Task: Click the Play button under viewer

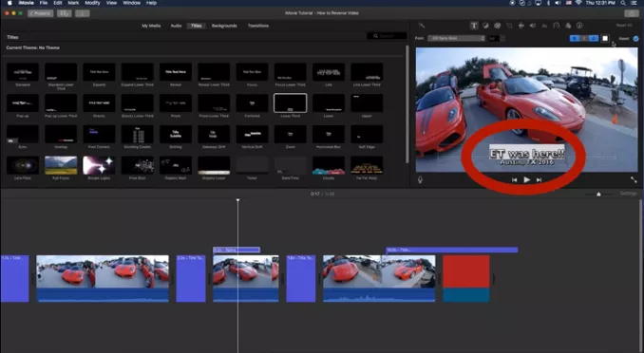Action: (526, 179)
